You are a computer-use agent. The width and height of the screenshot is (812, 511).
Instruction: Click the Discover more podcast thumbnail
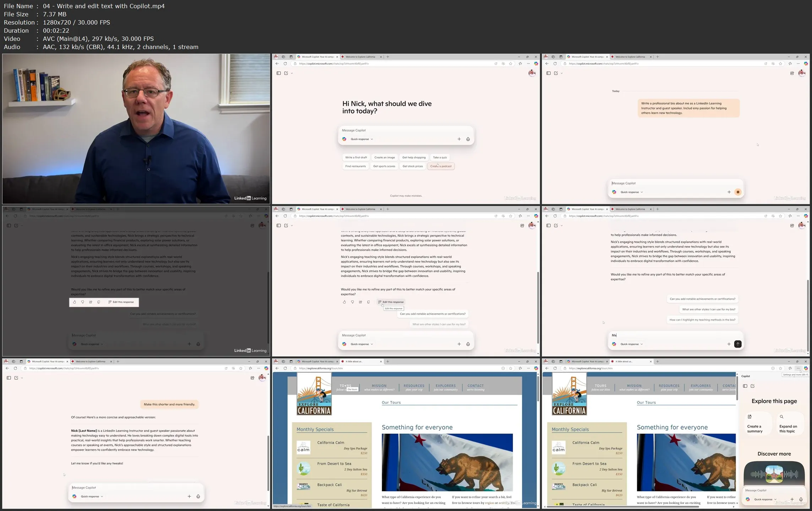774,474
